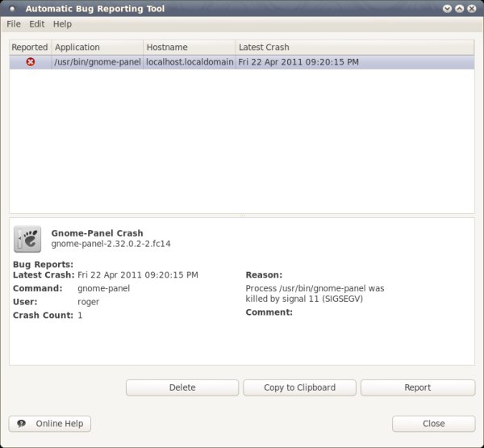
Task: Click the Crash Count value 1
Action: pos(80,316)
